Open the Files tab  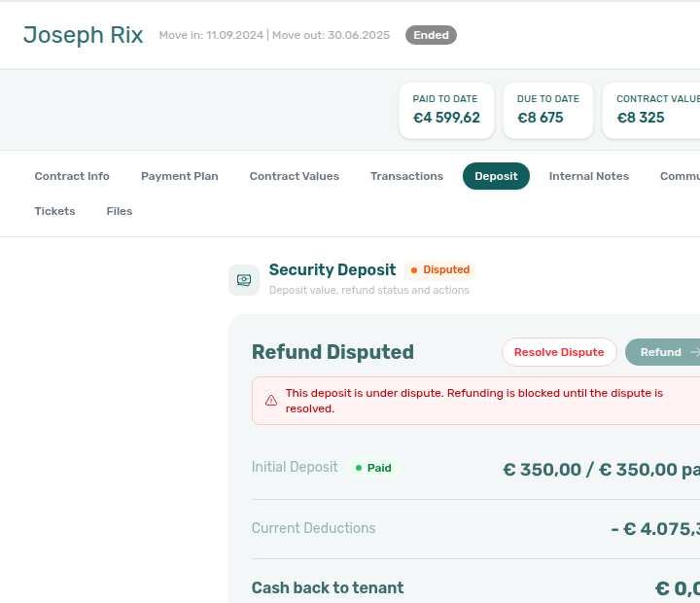pos(120,211)
